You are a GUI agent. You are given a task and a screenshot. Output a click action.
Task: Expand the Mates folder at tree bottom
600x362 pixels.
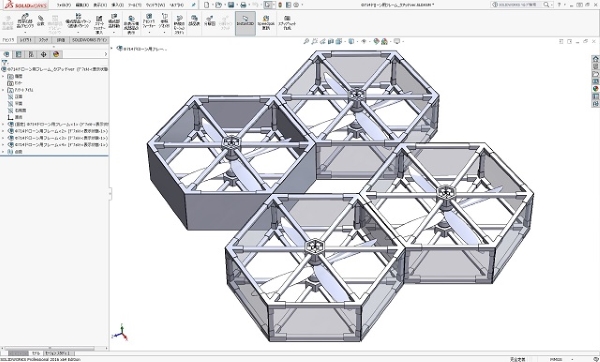pyautogui.click(x=3, y=152)
